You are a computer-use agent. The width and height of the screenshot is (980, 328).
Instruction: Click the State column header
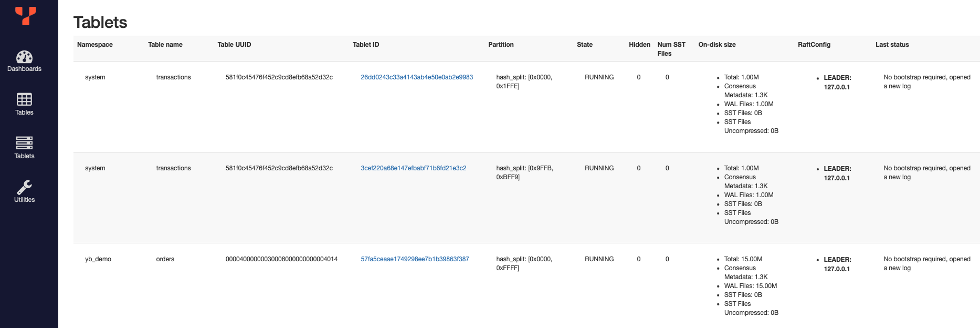584,45
